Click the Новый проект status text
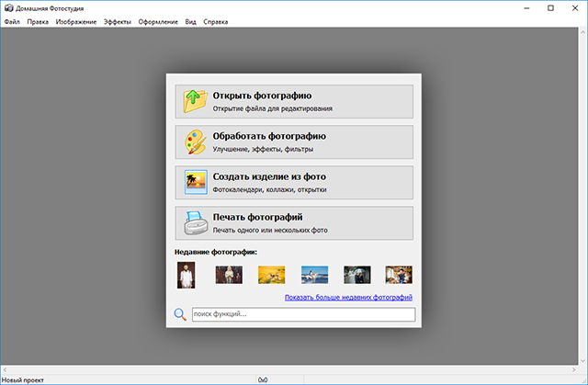Image resolution: width=588 pixels, height=385 pixels. [x=23, y=380]
